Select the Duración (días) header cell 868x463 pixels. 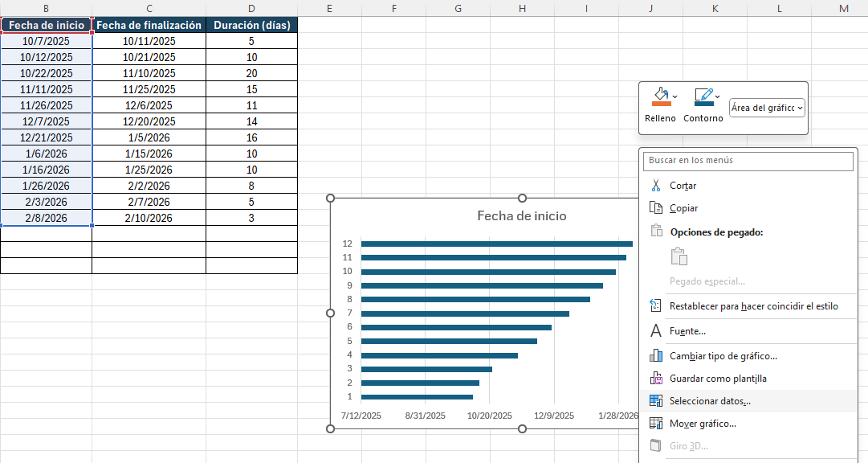pyautogui.click(x=251, y=25)
